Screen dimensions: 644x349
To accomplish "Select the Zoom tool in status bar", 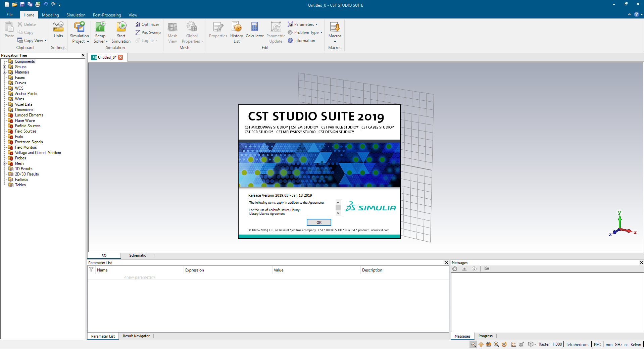I will (473, 344).
